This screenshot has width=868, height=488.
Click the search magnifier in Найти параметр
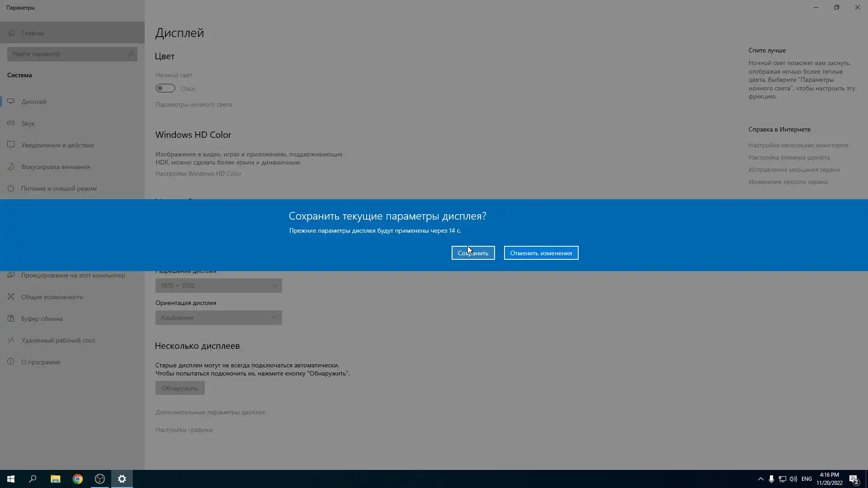tap(131, 54)
